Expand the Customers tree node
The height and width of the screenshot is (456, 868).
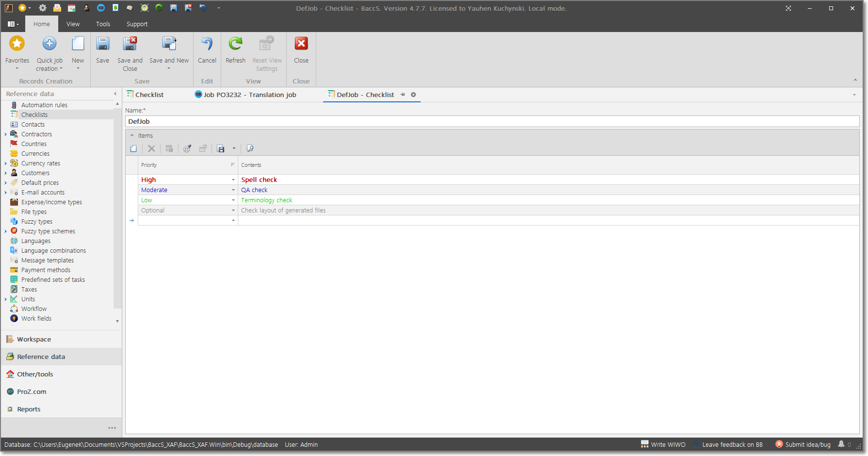point(5,173)
